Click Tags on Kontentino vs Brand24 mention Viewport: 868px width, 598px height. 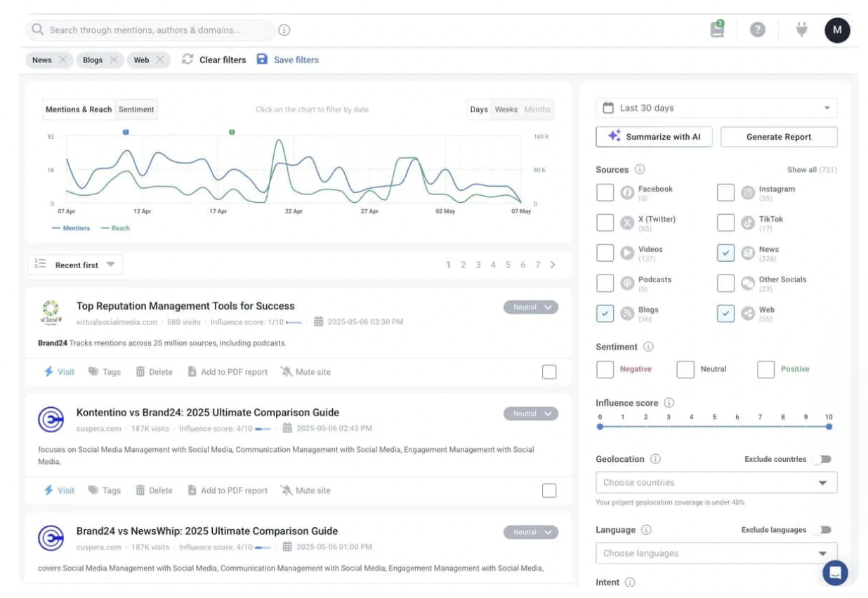[x=105, y=491]
